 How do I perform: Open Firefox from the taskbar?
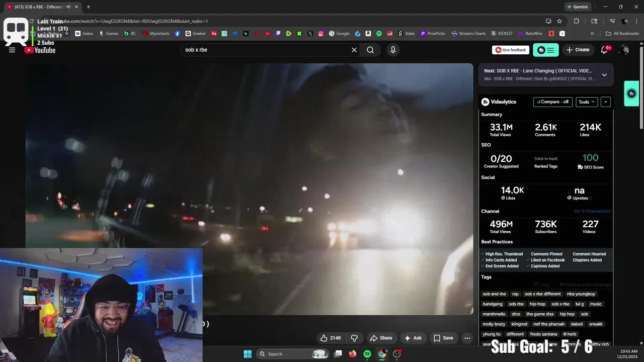coord(353,354)
